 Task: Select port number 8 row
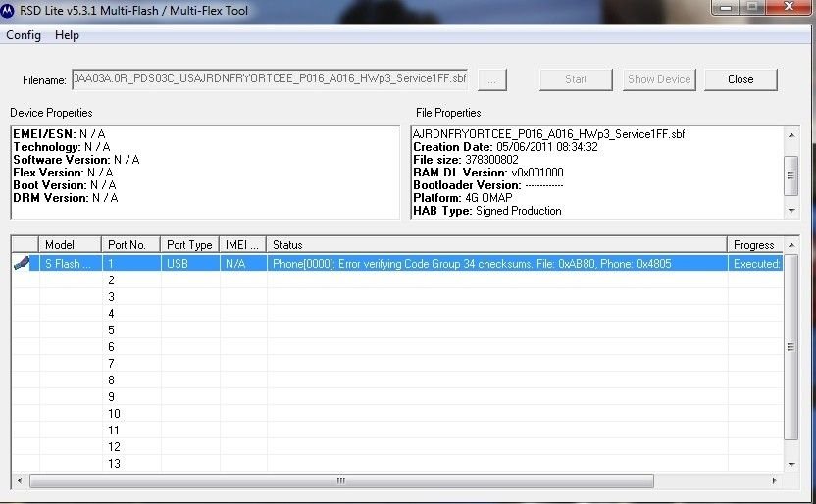[x=397, y=379]
